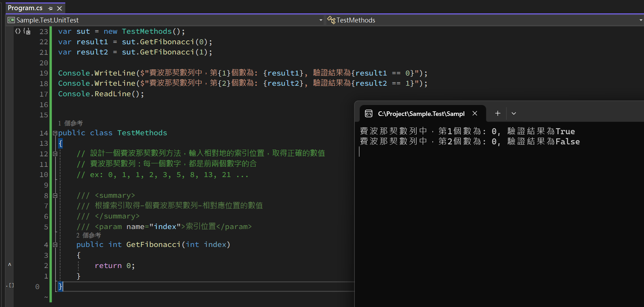This screenshot has height=307, width=644.
Task: Click relative line number 14 in gutter
Action: click(x=44, y=133)
